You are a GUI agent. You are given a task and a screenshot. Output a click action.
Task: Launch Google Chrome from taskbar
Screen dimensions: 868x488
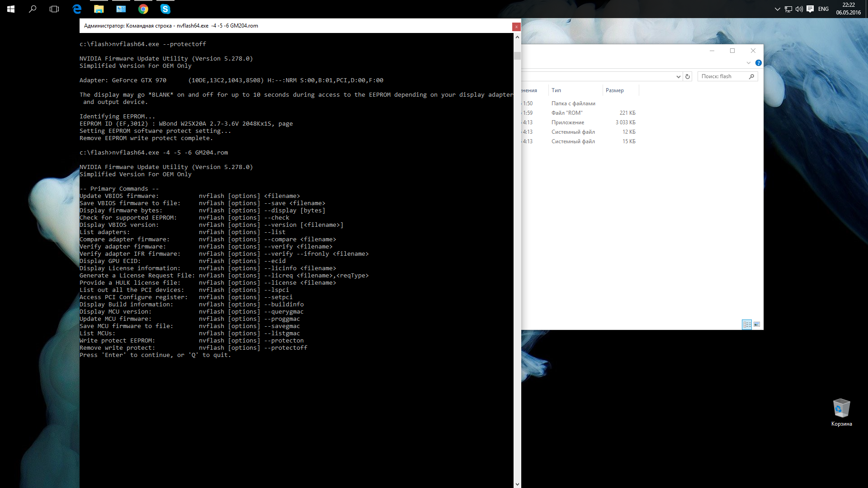(143, 9)
